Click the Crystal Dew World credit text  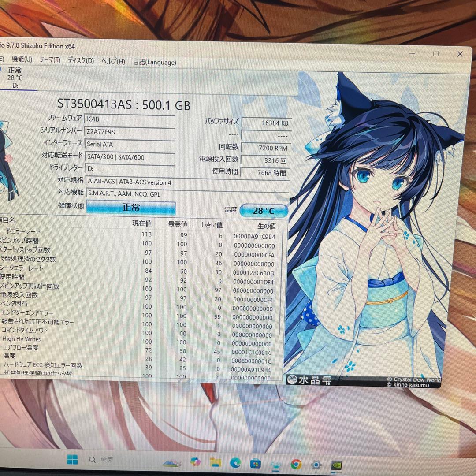413,380
